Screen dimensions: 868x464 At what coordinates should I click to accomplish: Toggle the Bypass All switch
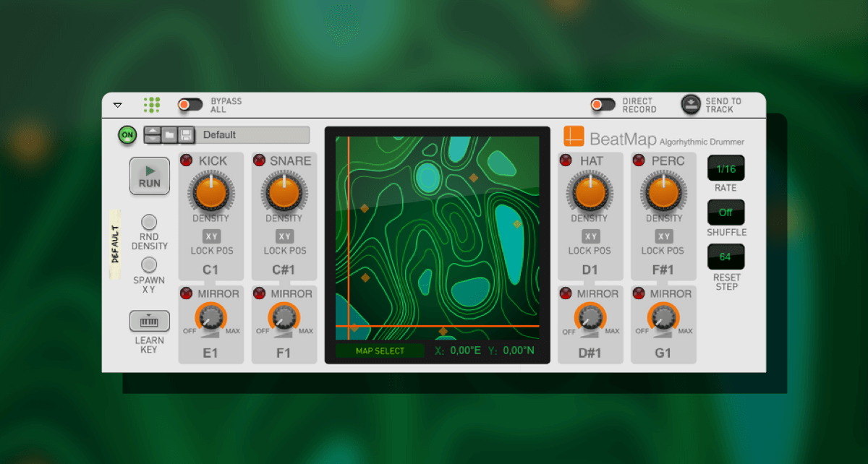[191, 105]
